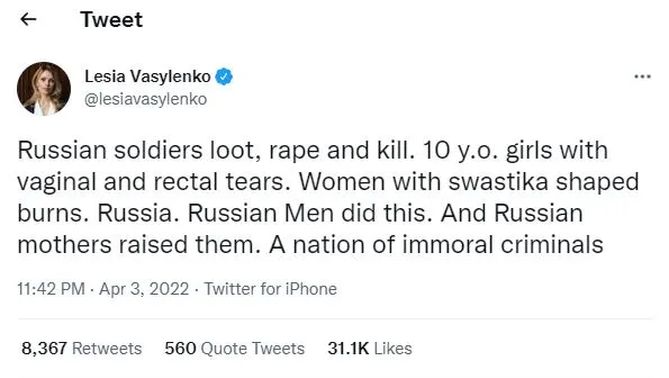Screen dimensions: 669x378
Task: Open Lesia Vasylenko's profile picture
Action: tap(44, 89)
